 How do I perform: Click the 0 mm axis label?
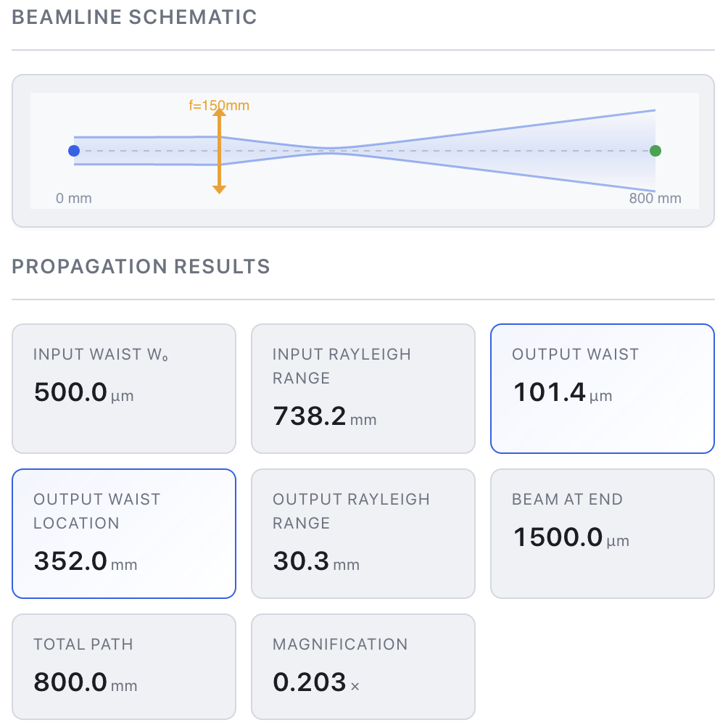coord(74,198)
